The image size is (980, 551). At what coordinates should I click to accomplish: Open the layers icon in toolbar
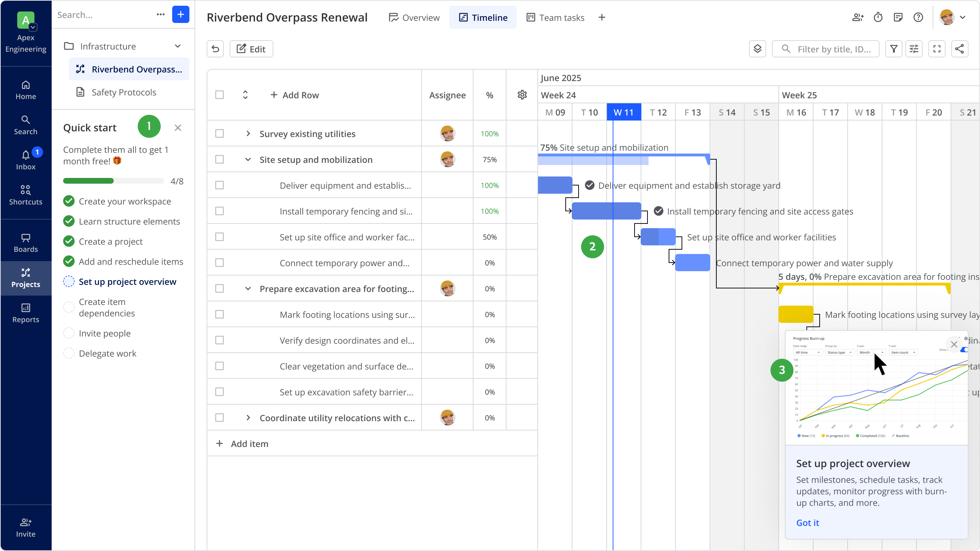click(x=757, y=49)
